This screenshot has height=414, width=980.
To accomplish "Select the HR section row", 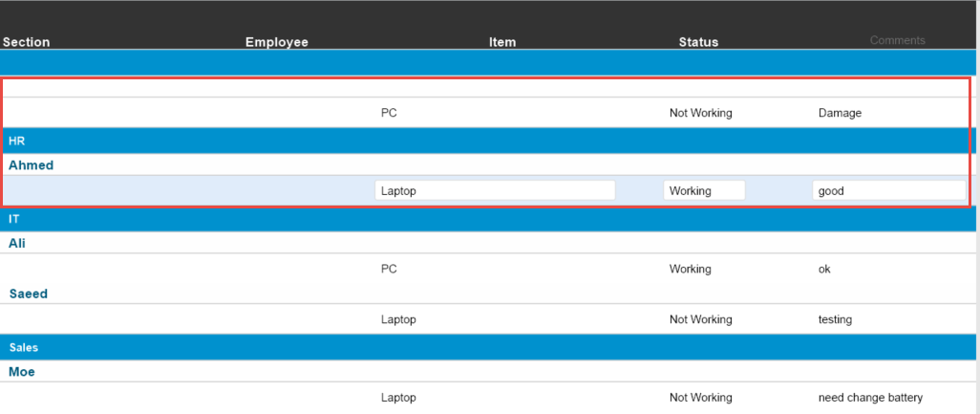I will coord(487,141).
